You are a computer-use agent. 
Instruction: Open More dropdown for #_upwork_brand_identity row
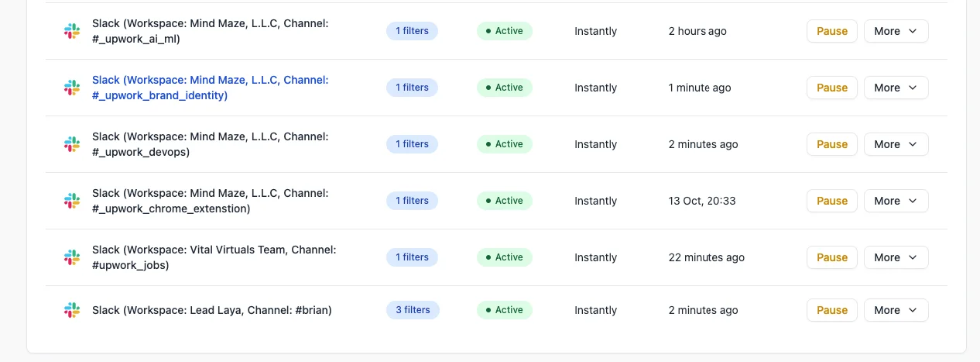click(896, 88)
